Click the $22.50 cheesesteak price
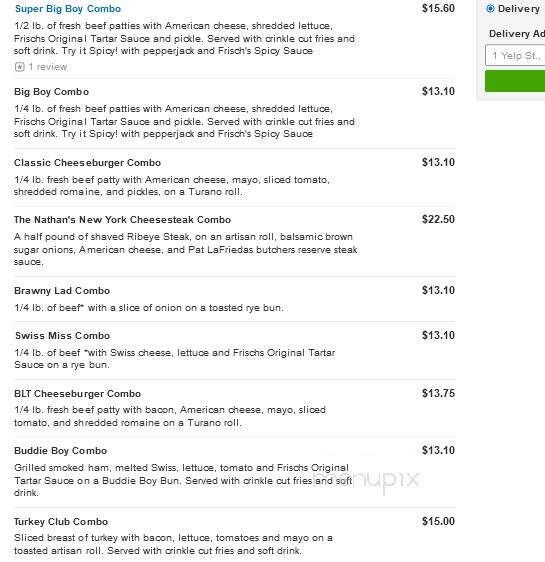 pos(438,219)
